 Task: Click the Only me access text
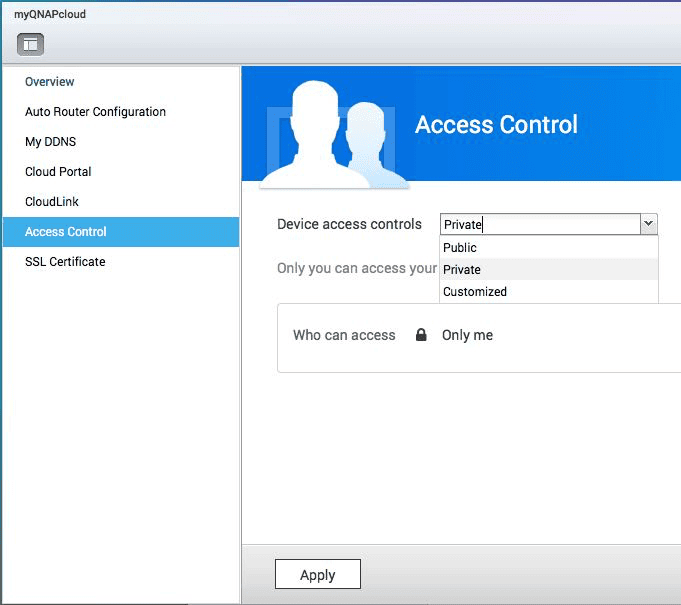[x=467, y=335]
